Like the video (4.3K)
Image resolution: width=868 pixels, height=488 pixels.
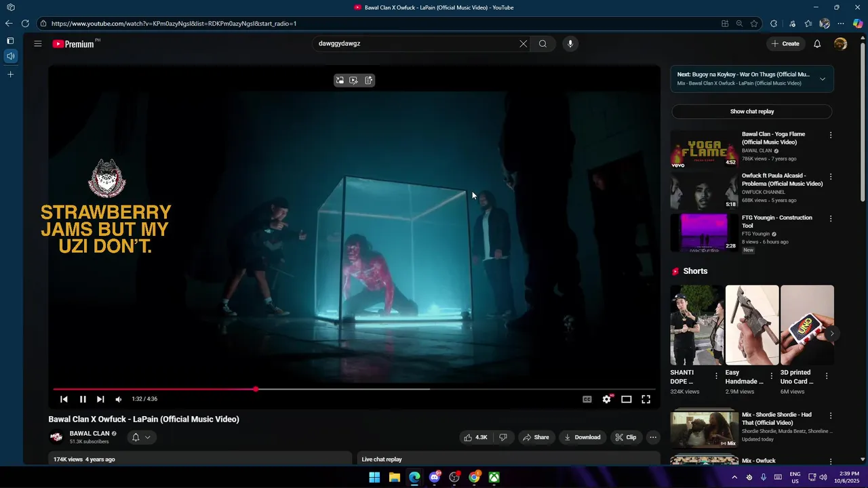pos(476,437)
